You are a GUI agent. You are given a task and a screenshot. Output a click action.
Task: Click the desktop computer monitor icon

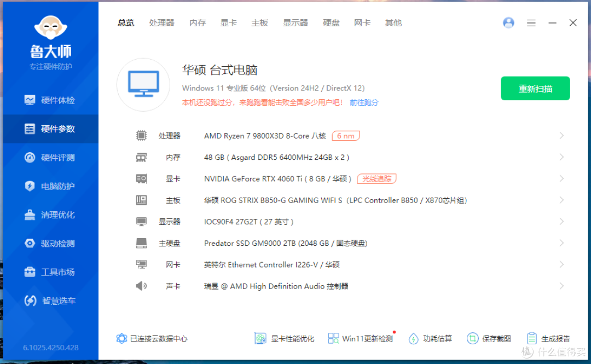[x=143, y=84]
